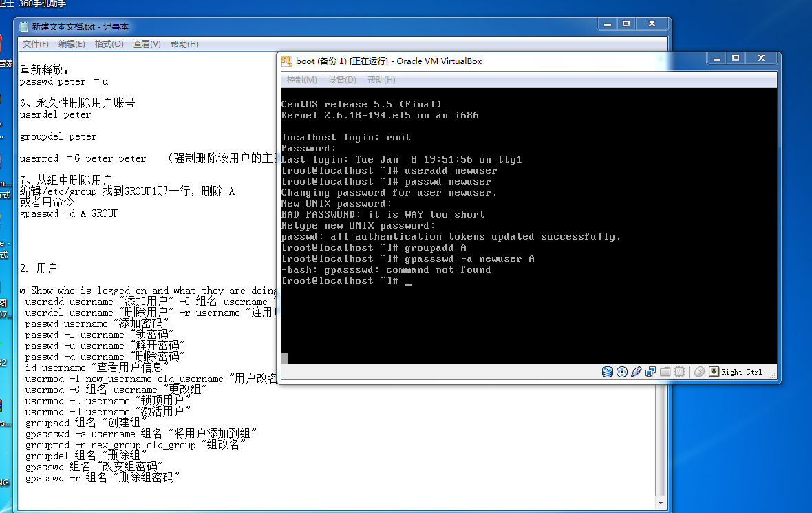812x513 pixels.
Task: Click the 'groupadd 组名' line in Notepad
Action: [86, 422]
